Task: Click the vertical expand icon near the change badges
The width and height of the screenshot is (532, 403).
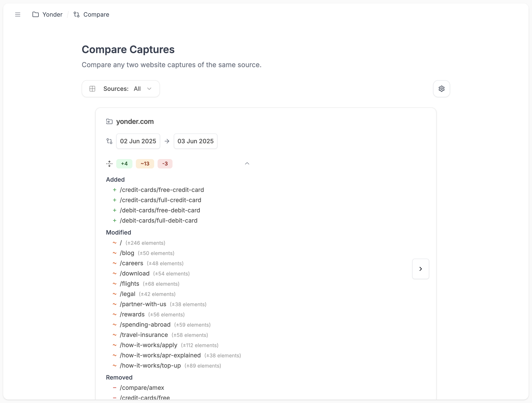Action: click(109, 164)
